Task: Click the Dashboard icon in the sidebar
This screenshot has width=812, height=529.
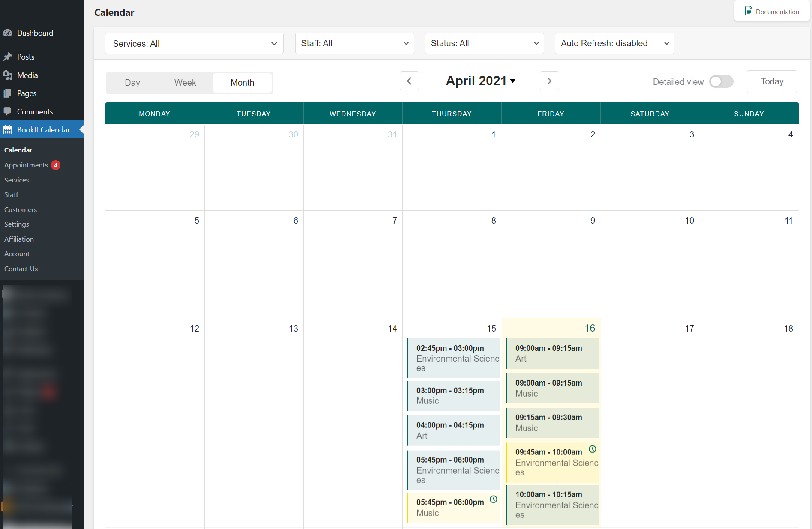Action: click(x=8, y=33)
